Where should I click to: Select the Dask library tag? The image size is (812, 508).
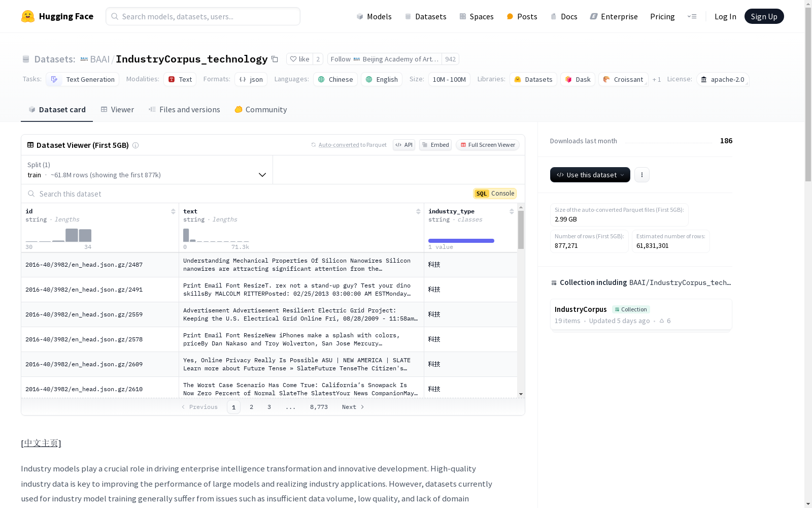point(578,79)
